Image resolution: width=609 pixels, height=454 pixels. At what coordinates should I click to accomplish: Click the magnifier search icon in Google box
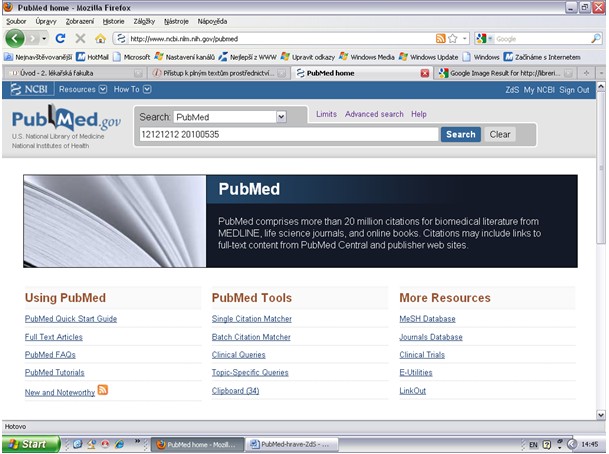pyautogui.click(x=596, y=38)
